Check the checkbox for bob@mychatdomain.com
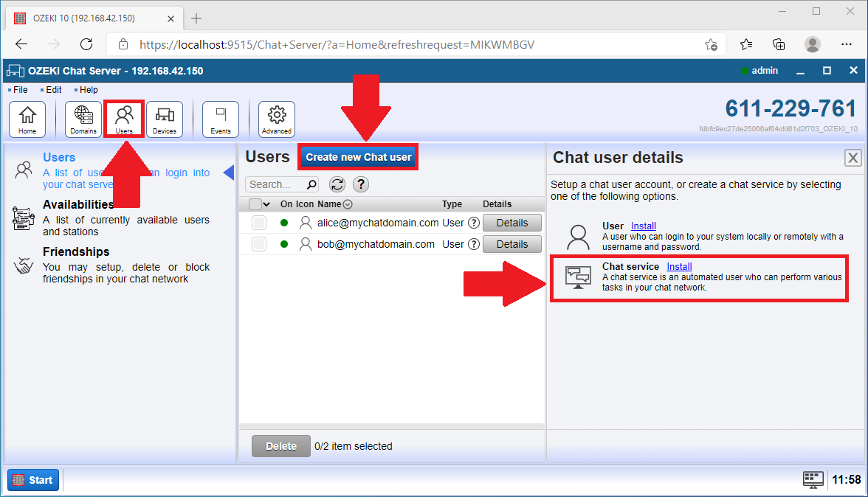The image size is (868, 497). point(259,243)
